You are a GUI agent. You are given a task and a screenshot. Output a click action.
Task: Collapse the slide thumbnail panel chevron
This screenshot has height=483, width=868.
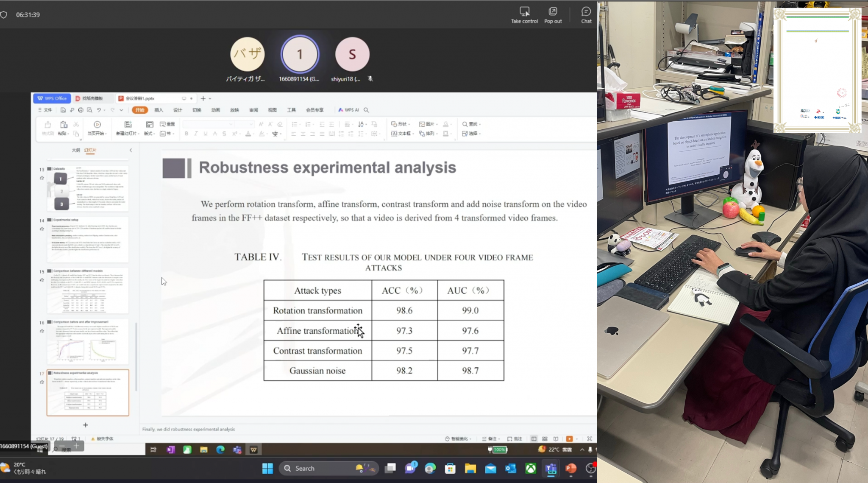(x=131, y=150)
